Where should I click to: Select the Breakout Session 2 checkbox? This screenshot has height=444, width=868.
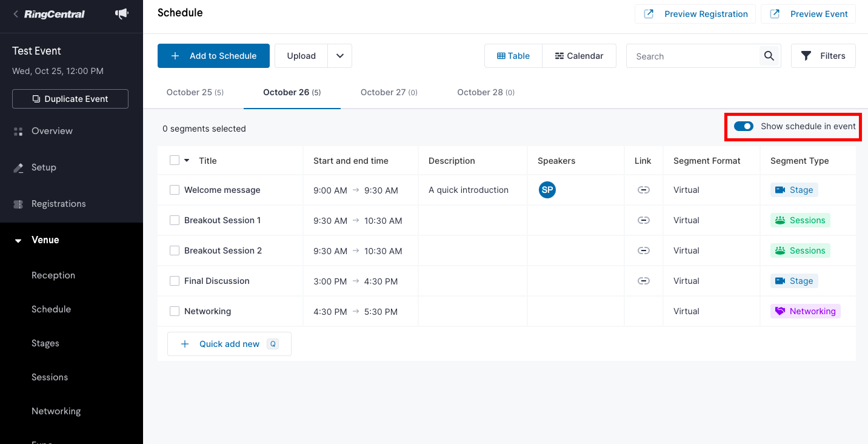click(x=175, y=251)
